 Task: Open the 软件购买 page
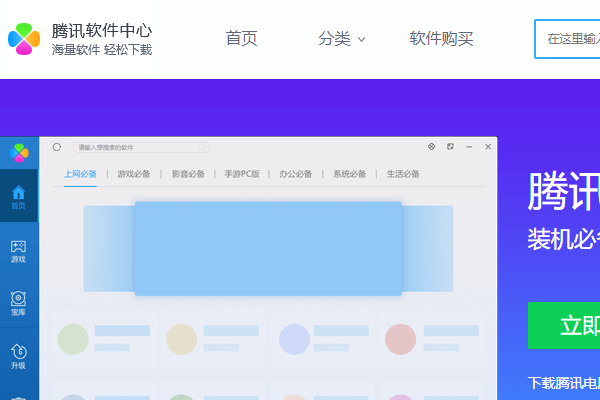coord(441,38)
